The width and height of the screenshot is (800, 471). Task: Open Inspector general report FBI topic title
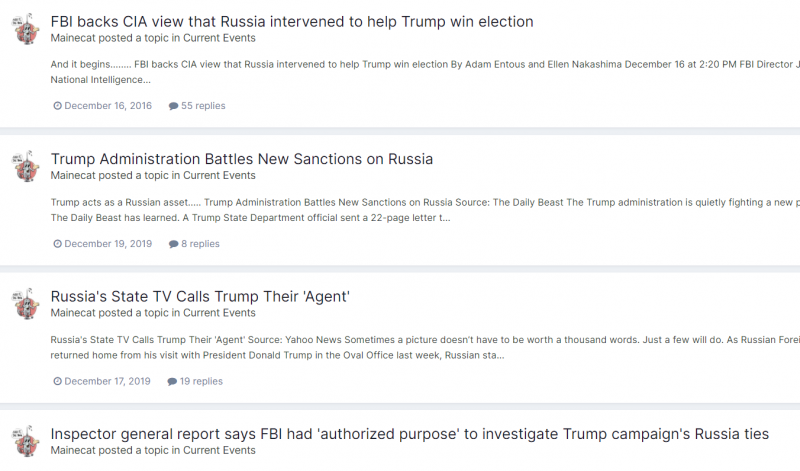tap(410, 434)
